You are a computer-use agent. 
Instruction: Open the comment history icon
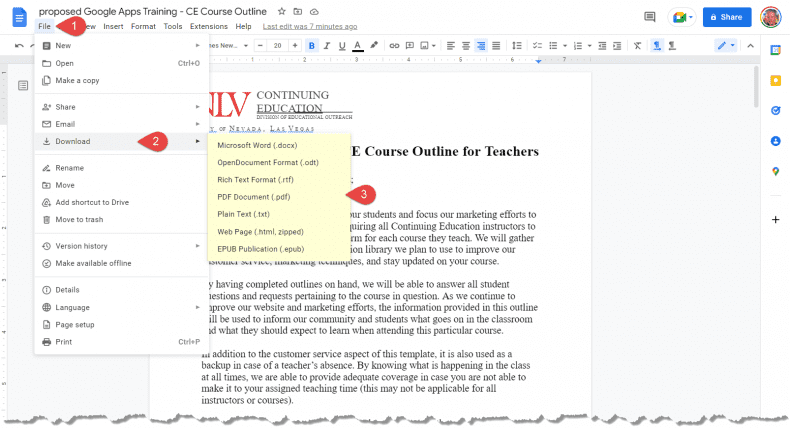[x=650, y=17]
